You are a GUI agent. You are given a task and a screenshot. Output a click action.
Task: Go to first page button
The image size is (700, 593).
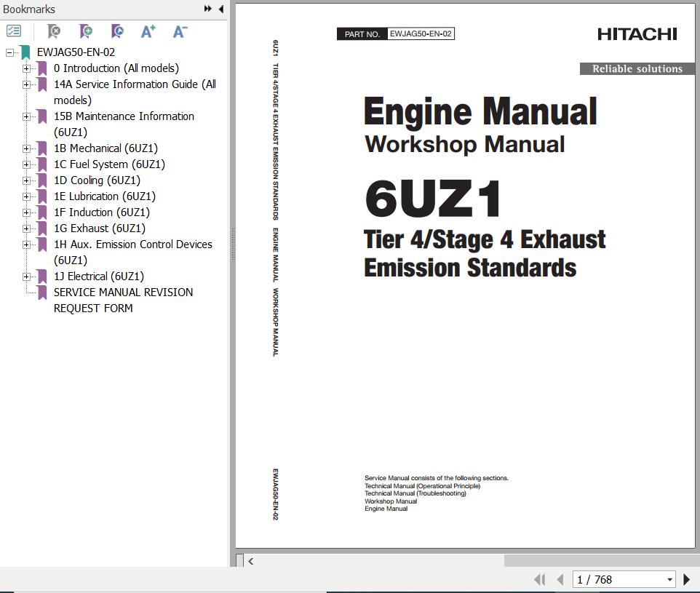pos(540,580)
